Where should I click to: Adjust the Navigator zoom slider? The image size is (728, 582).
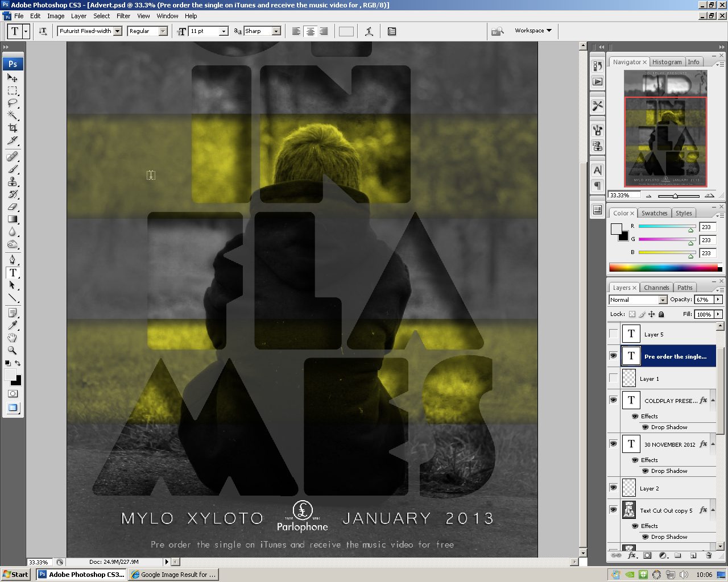pos(675,196)
